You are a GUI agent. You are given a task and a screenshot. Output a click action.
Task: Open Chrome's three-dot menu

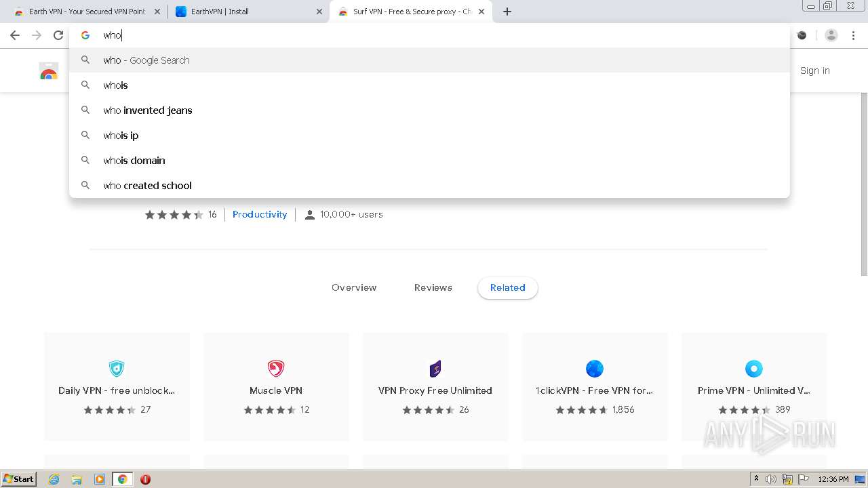pyautogui.click(x=854, y=35)
